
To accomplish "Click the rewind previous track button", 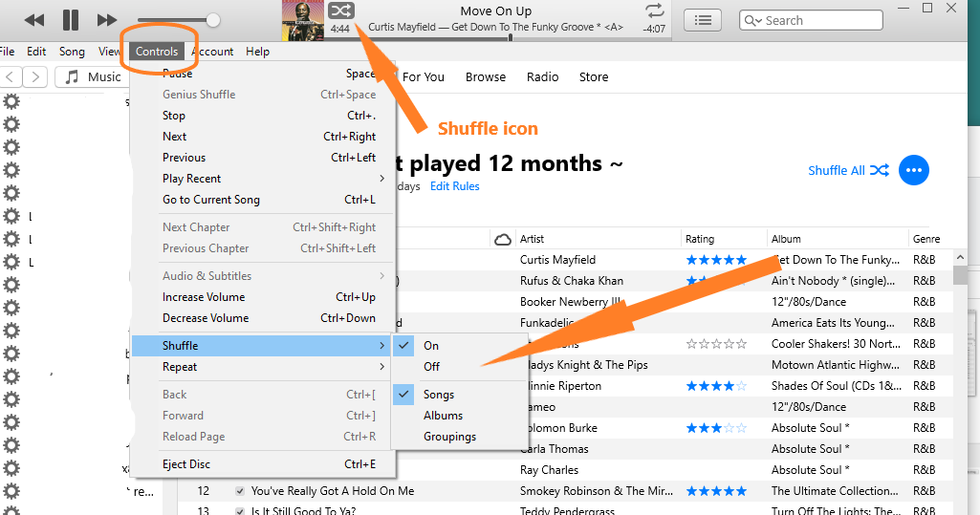I will tap(34, 21).
